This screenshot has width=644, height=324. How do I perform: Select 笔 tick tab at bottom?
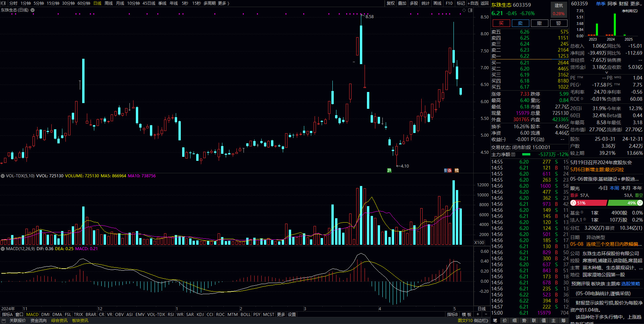(x=495, y=321)
